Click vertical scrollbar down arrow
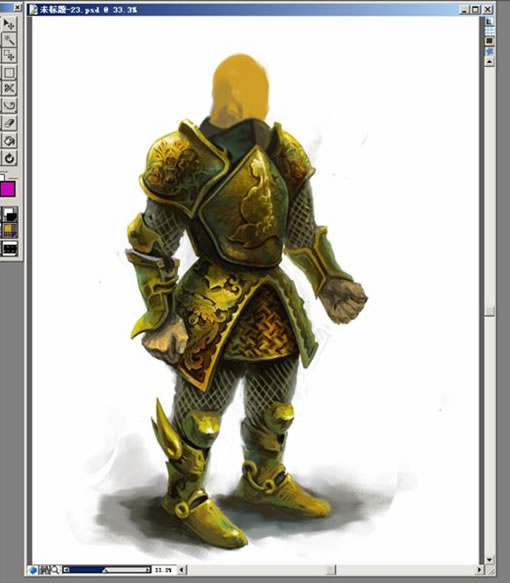 pyautogui.click(x=490, y=560)
